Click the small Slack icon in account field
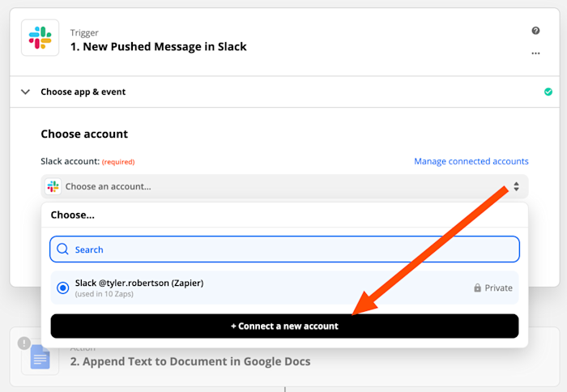The height and width of the screenshot is (392, 567). [x=53, y=186]
